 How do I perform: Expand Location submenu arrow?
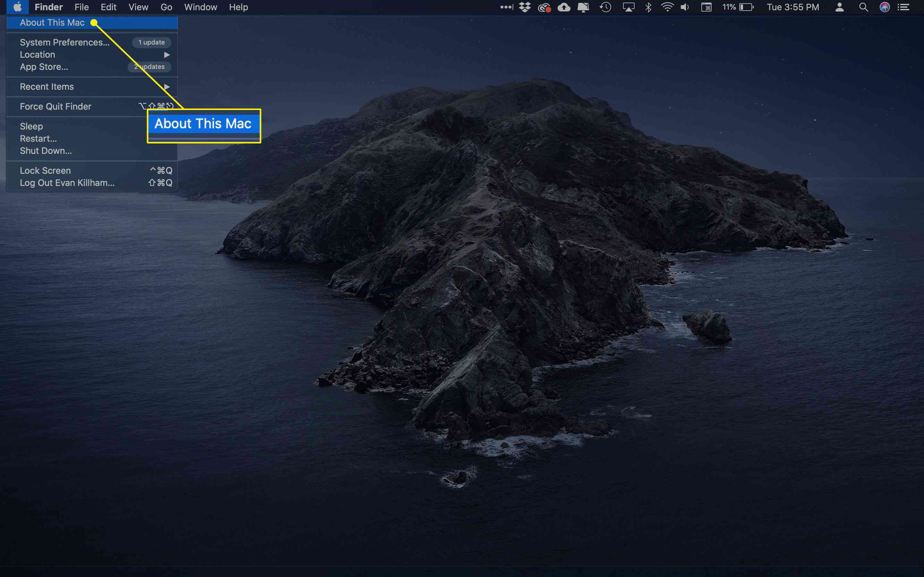168,54
